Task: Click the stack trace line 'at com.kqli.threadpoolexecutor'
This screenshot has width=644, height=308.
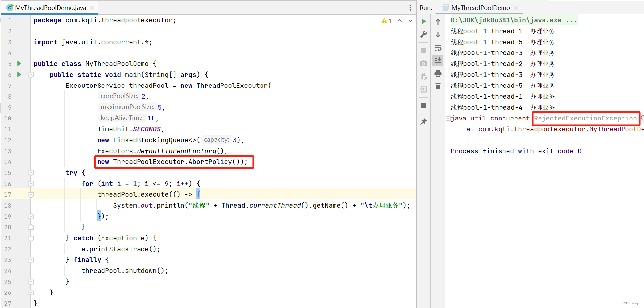Action: [555, 129]
